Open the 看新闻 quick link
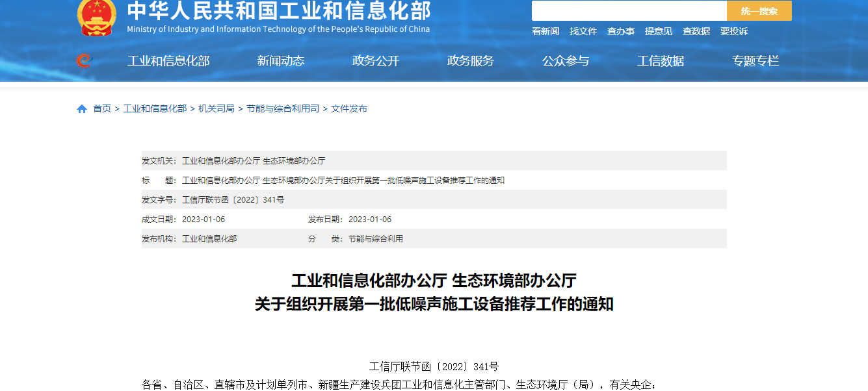This screenshot has width=868, height=391. coord(546,31)
